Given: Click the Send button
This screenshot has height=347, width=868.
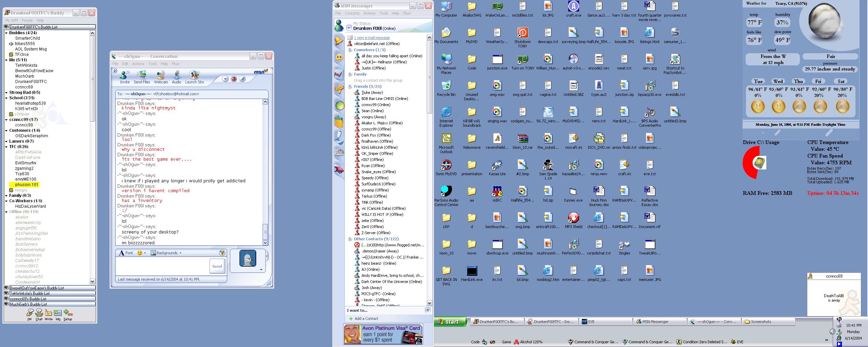Looking at the screenshot, I should click(x=217, y=266).
